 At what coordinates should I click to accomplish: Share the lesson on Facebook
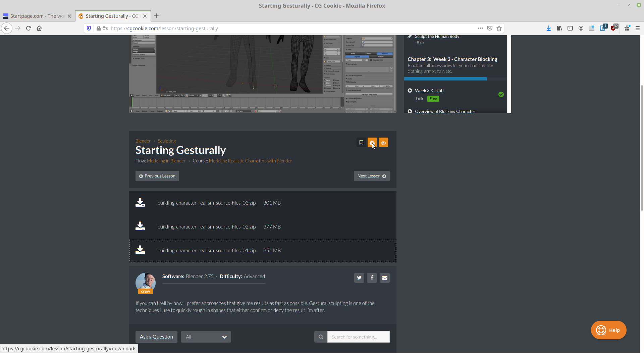[372, 278]
